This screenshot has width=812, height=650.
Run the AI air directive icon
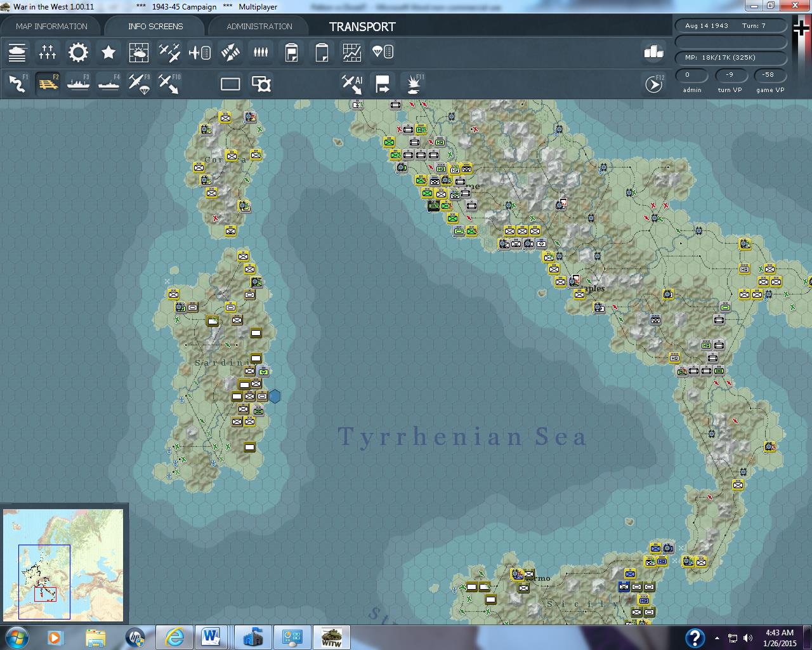[x=352, y=84]
